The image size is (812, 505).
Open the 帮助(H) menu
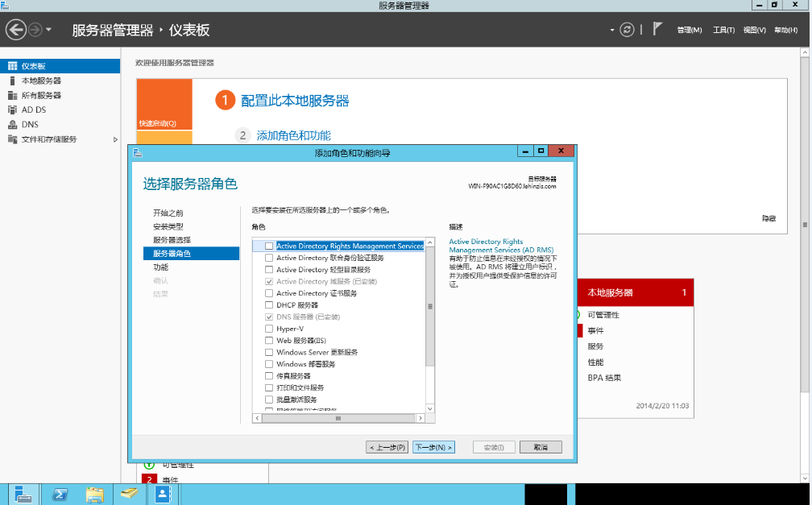785,30
